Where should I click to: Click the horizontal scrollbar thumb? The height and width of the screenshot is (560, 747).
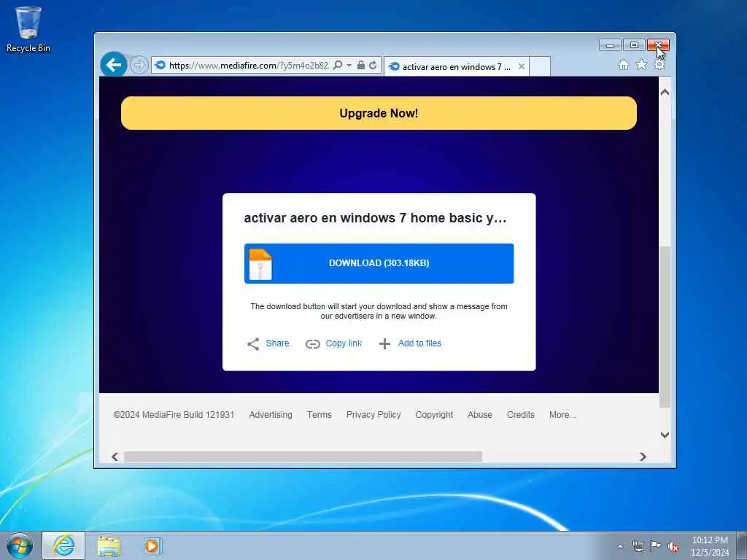303,456
